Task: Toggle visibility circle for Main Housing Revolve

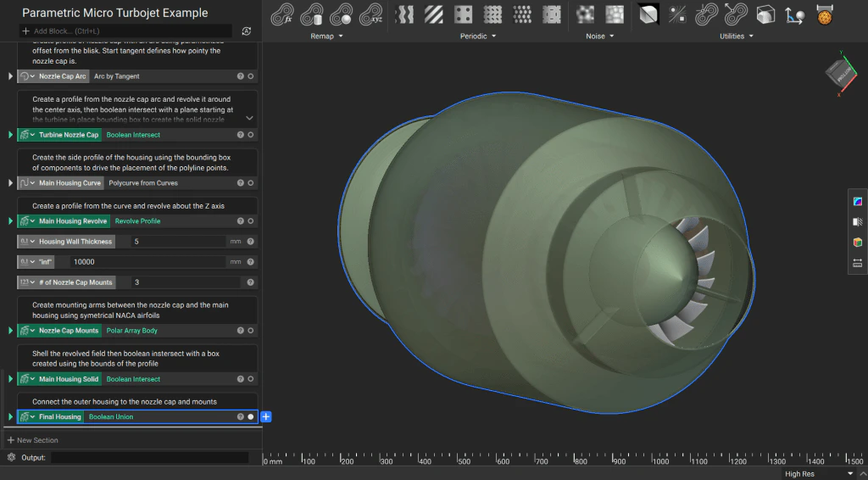Action: tap(251, 221)
